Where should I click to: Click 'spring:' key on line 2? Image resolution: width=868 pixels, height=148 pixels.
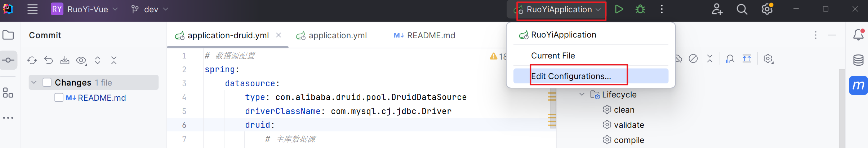[x=222, y=69]
